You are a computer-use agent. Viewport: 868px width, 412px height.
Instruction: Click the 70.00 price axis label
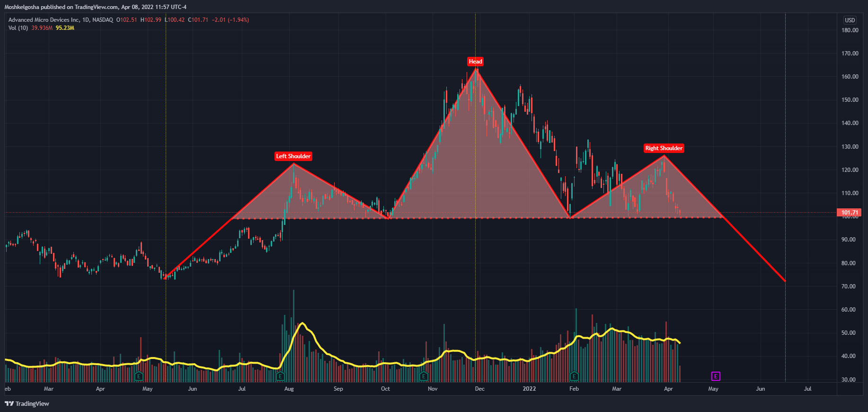pyautogui.click(x=849, y=287)
